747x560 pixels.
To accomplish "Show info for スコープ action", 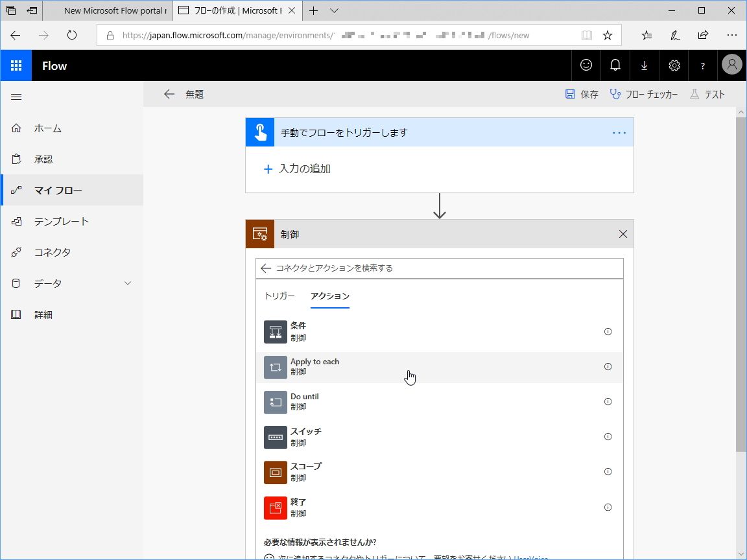I will tap(608, 471).
